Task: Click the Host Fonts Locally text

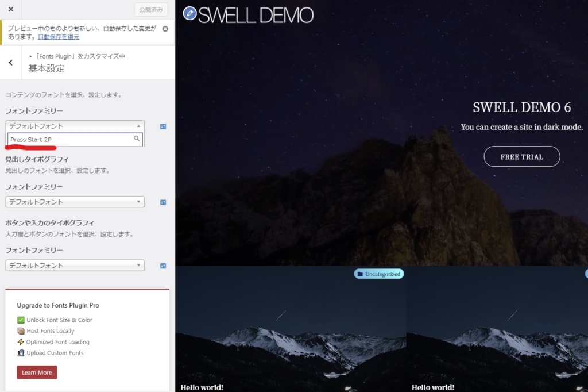Action: [51, 331]
